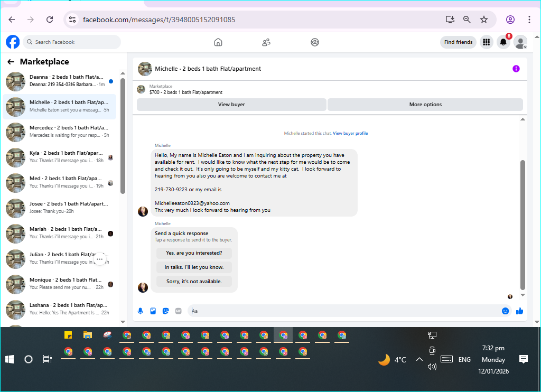Screen dimensions: 541x392
Task: Open Chrome's three-dot menu
Action: pyautogui.click(x=529, y=20)
